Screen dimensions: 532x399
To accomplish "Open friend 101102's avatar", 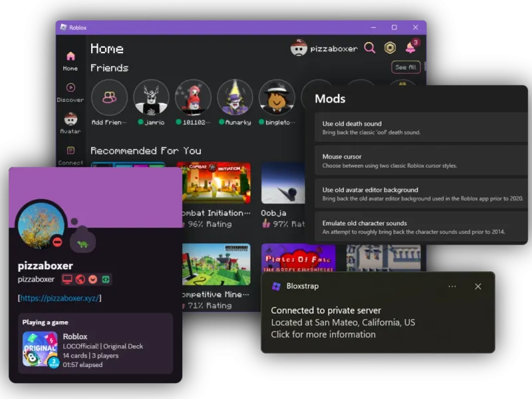I will point(193,97).
